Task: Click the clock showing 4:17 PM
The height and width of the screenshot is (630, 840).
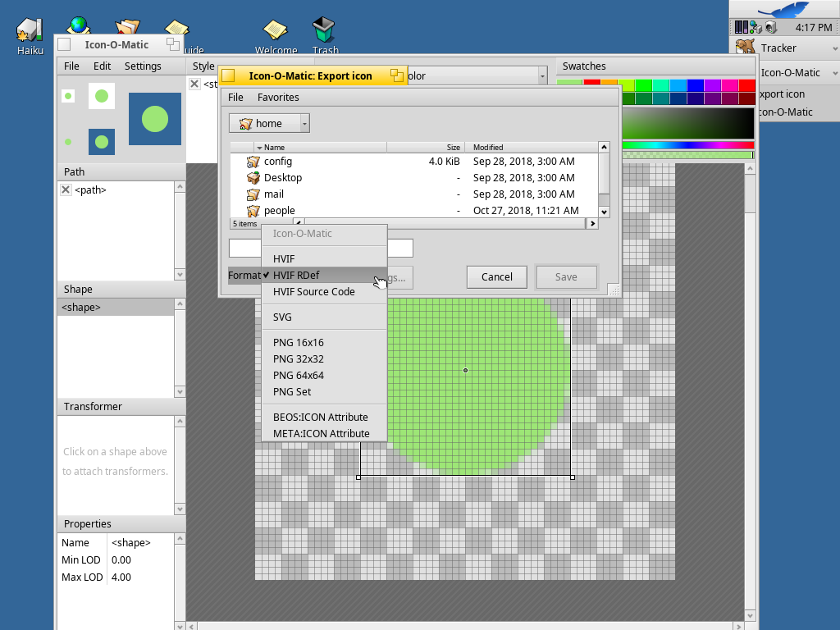Action: (x=813, y=27)
